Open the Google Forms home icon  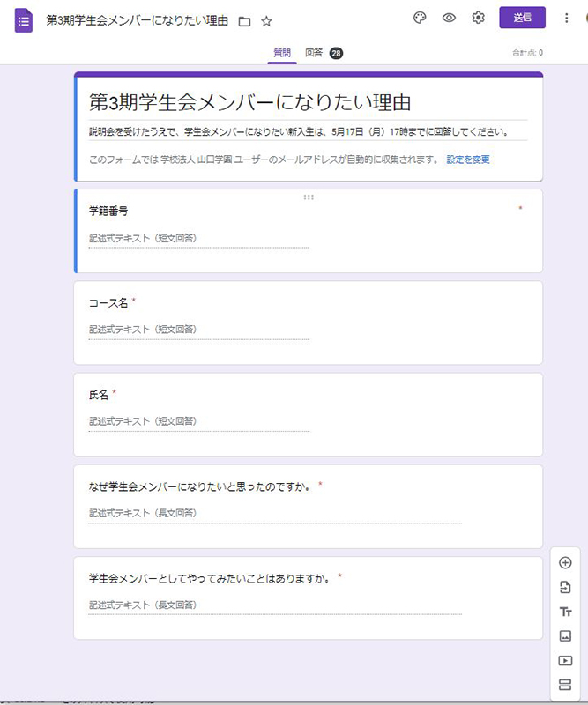coord(24,20)
